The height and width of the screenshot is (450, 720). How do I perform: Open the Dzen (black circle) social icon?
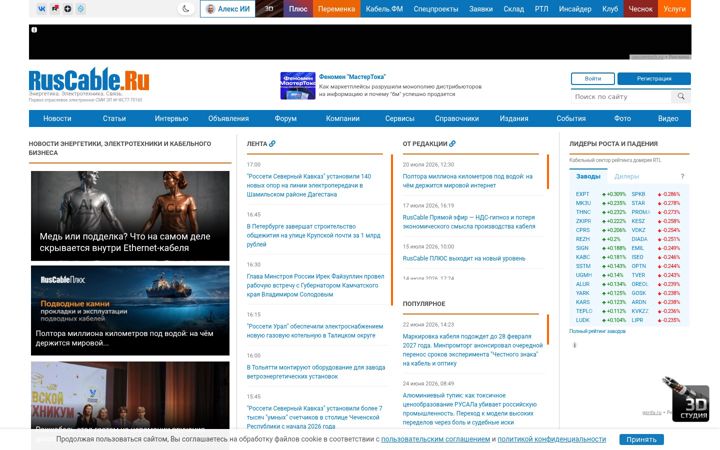[68, 9]
